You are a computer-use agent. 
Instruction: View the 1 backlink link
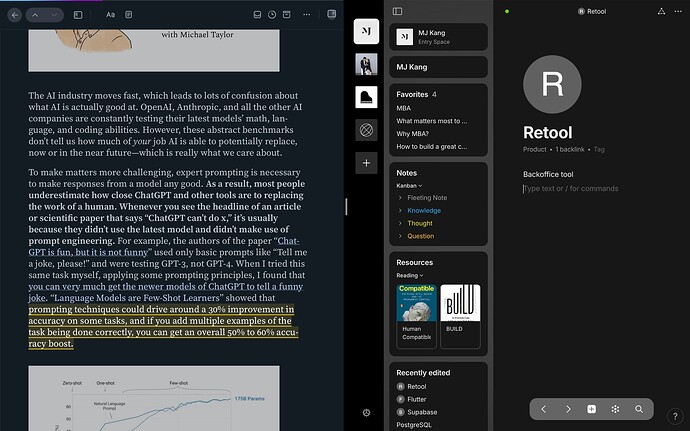pos(570,149)
